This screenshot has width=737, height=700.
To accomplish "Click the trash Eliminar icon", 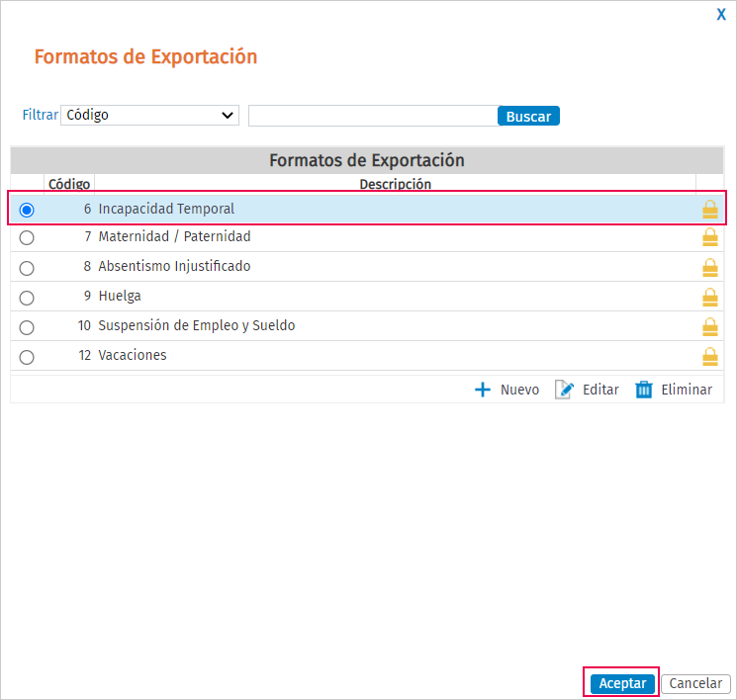I will [643, 390].
